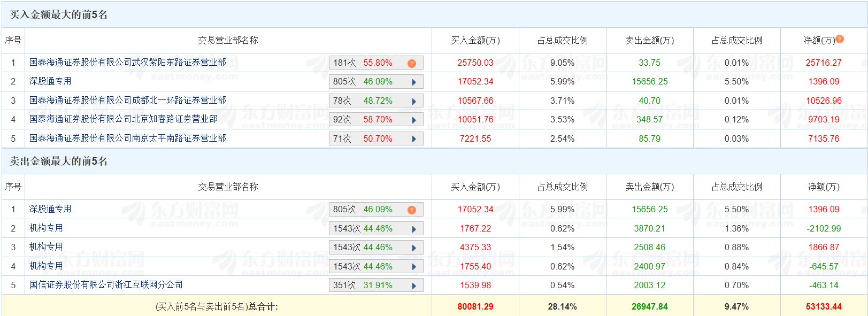
Task: Expand arrow next to 71次 50.70%
Action: click(414, 140)
